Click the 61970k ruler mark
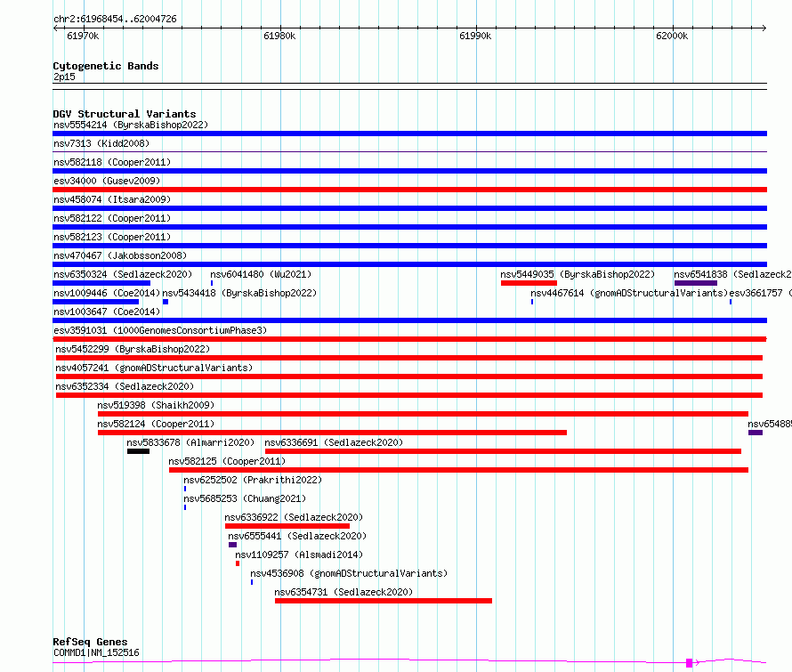Viewport: 792px width, 672px height. (x=83, y=36)
